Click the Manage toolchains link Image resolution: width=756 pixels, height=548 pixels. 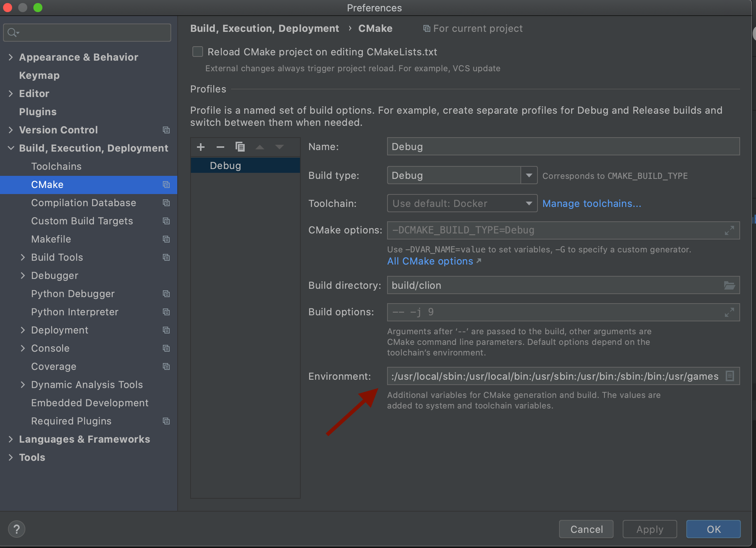[x=591, y=203]
